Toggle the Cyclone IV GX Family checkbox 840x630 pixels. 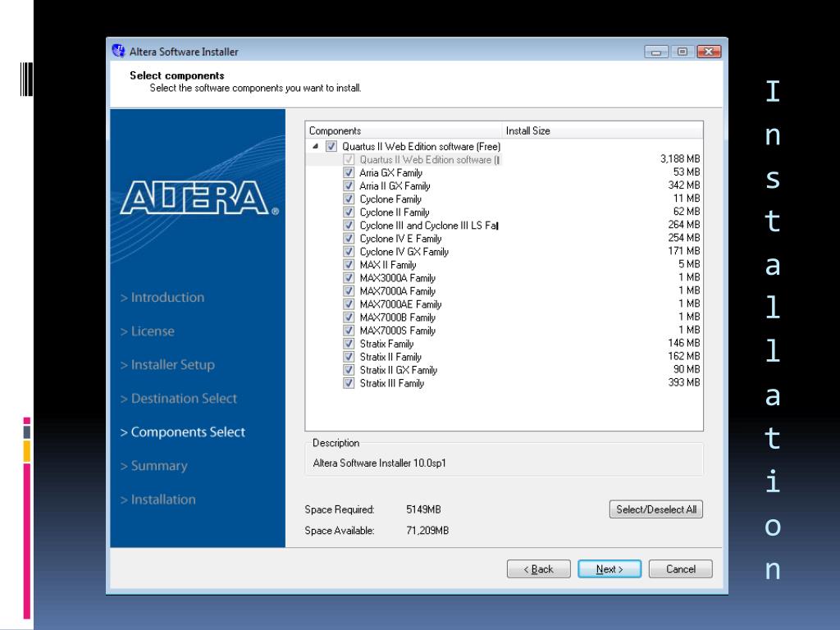click(x=349, y=251)
